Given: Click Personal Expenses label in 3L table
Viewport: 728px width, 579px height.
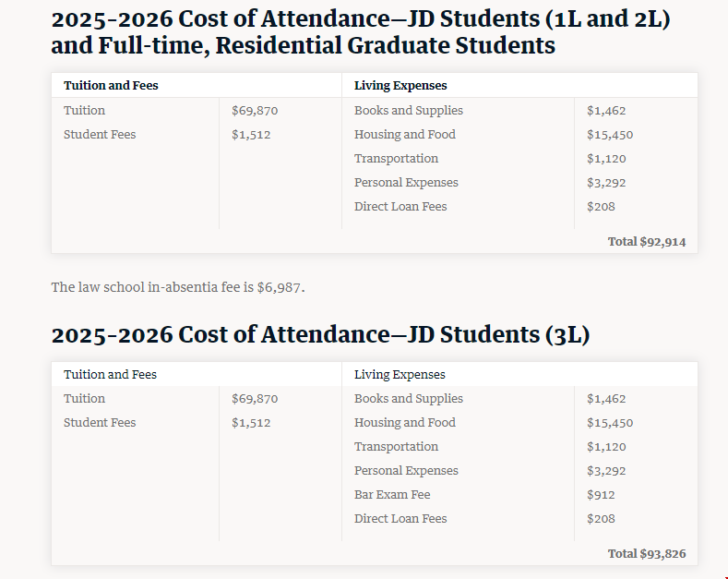Looking at the screenshot, I should 406,471.
